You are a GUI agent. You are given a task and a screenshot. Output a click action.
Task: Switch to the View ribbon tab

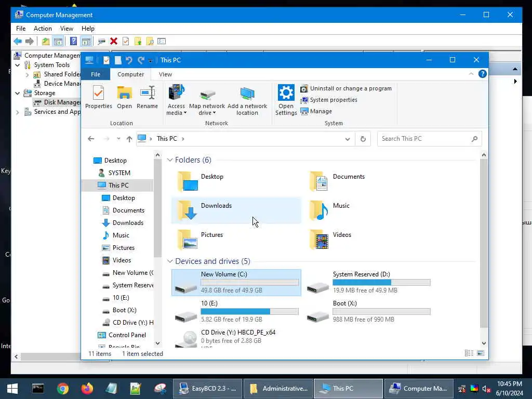click(x=165, y=74)
